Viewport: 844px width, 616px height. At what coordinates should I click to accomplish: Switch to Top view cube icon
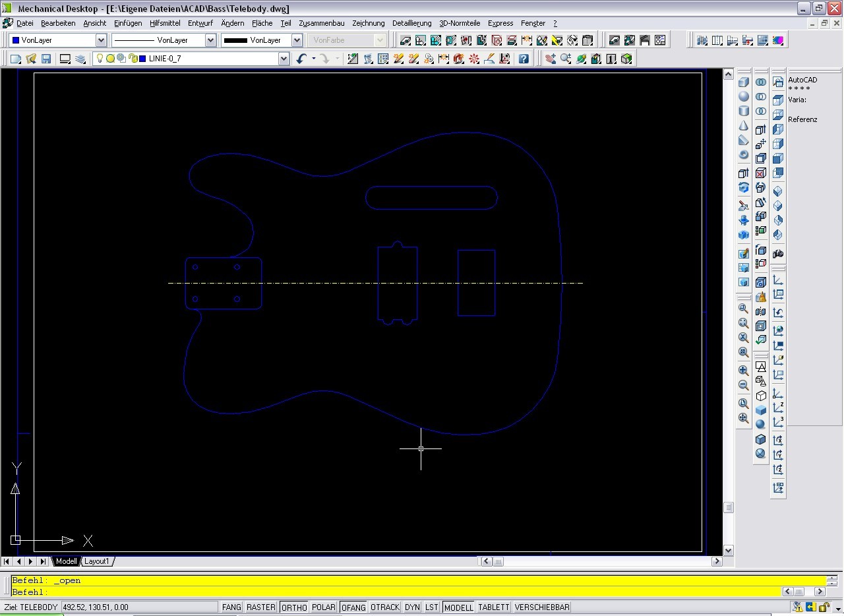[x=778, y=100]
